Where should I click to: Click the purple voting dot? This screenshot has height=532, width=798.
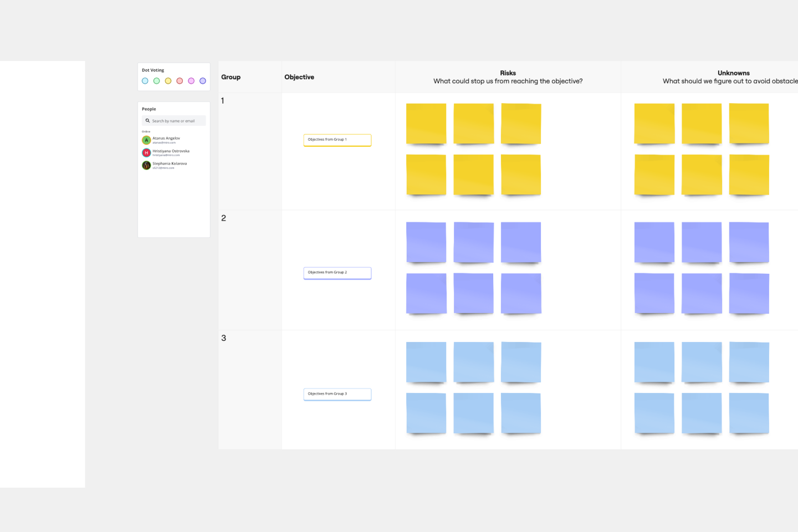[203, 81]
